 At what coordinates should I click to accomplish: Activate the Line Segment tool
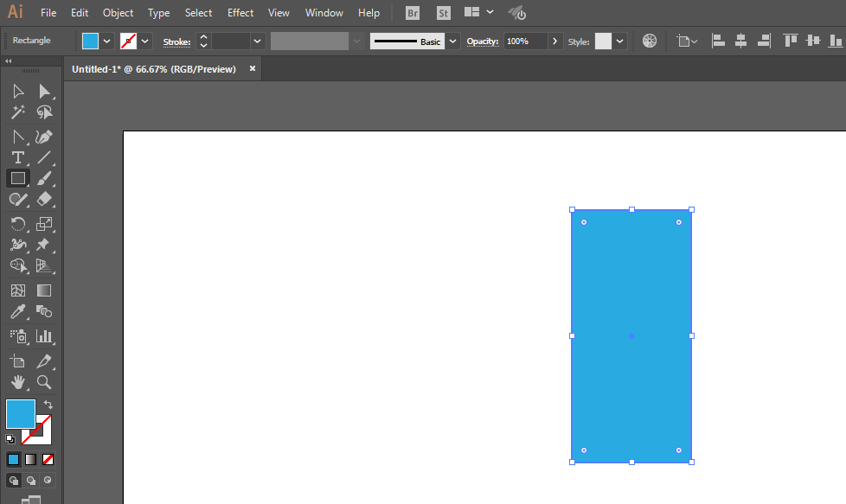[x=44, y=157]
